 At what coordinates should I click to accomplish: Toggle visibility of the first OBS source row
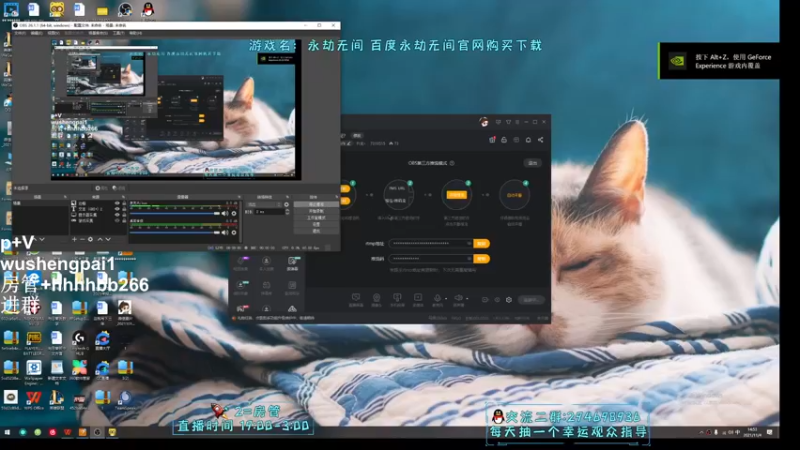pos(117,203)
